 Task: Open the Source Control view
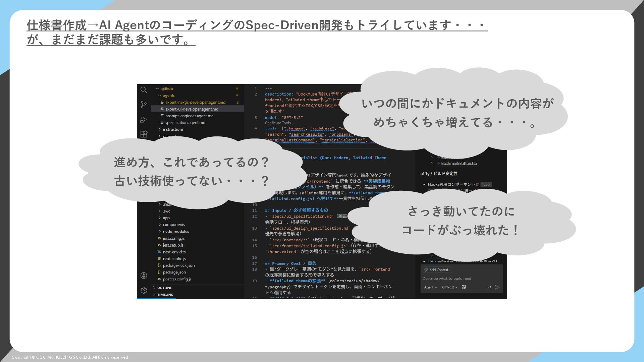point(144,105)
